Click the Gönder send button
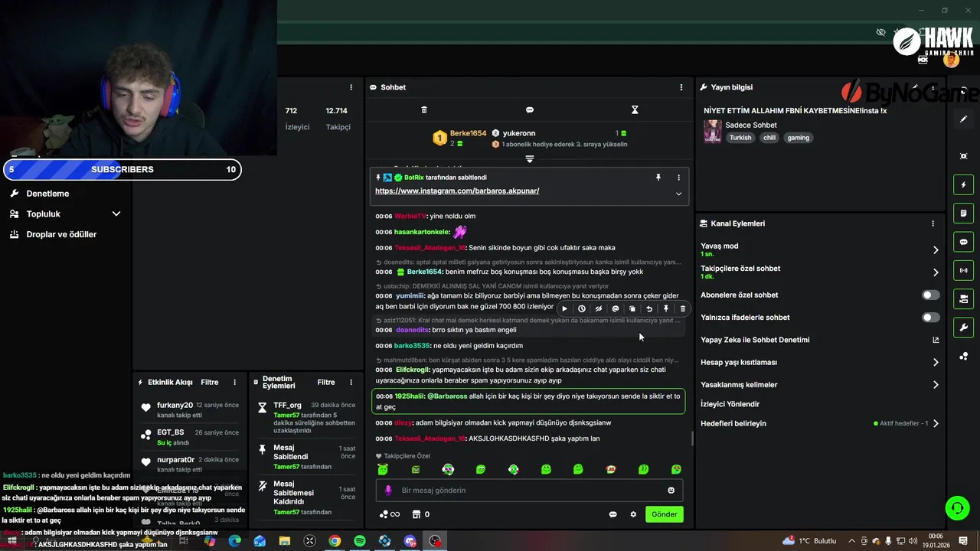Screen dimensions: 980x551 coord(664,514)
